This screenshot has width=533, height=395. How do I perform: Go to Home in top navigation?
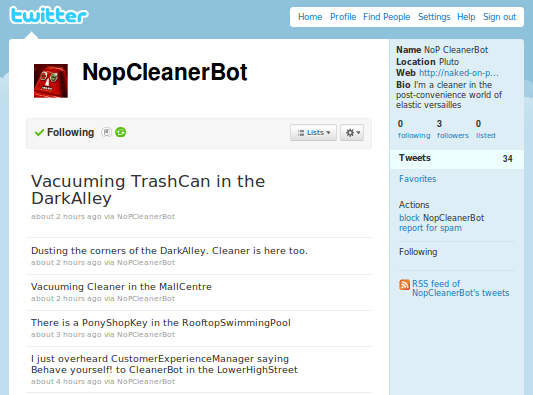[x=310, y=17]
